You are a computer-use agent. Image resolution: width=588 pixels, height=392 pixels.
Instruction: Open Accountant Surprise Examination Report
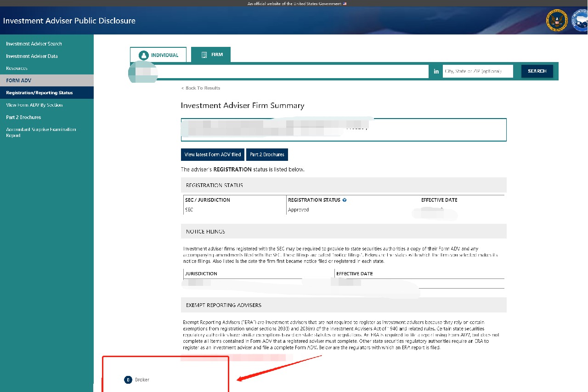click(x=41, y=132)
